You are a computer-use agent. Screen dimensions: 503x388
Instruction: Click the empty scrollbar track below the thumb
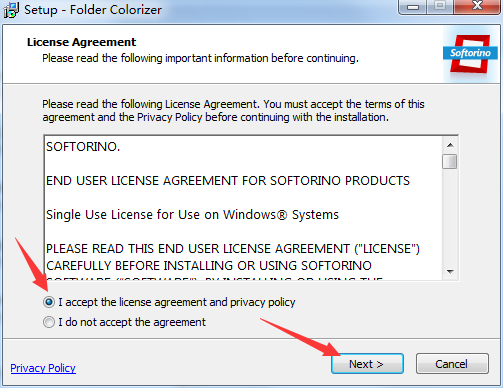click(450, 217)
